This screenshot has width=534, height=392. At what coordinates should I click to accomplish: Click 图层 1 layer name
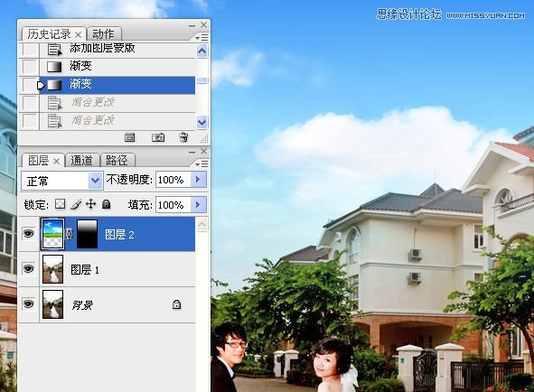click(x=85, y=270)
